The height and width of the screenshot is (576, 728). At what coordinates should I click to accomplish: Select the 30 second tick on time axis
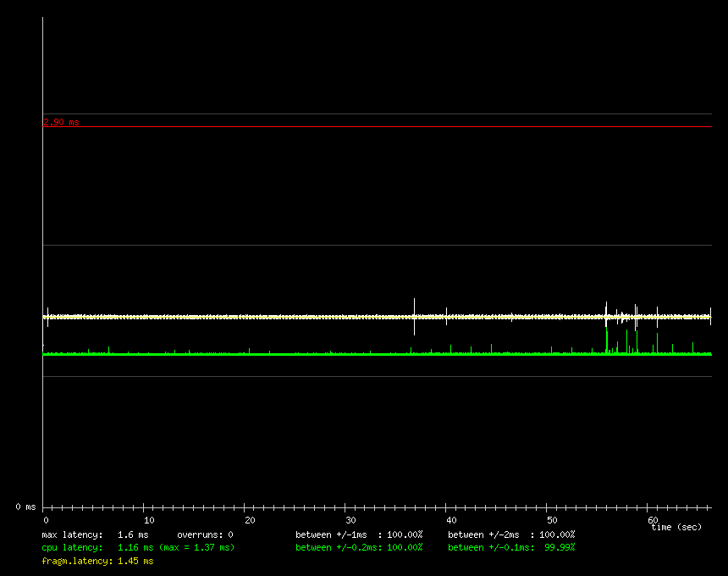click(350, 520)
